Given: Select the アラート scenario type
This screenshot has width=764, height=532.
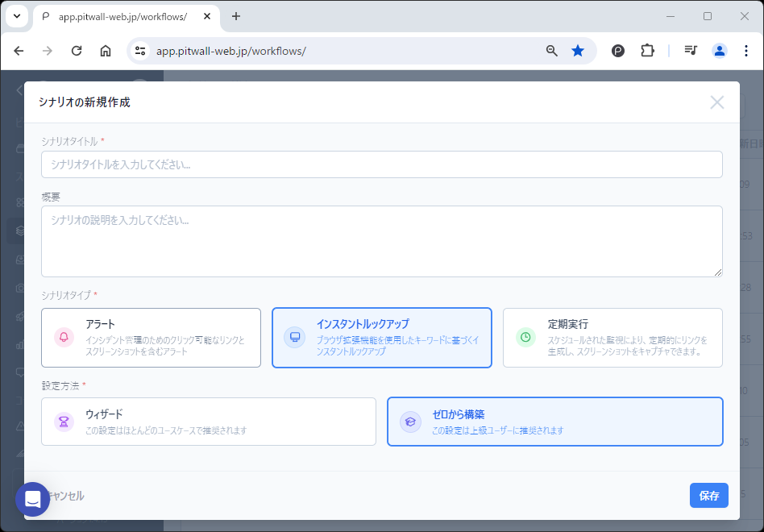Looking at the screenshot, I should click(x=151, y=338).
